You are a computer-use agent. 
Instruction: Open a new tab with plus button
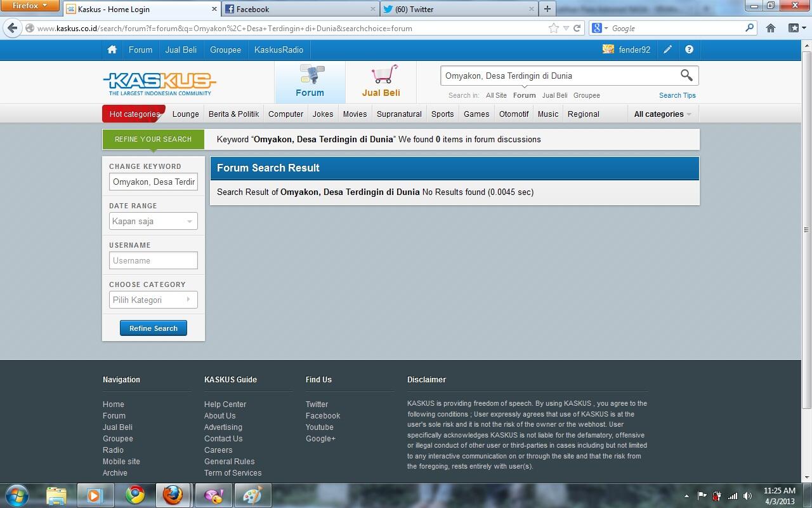[547, 9]
